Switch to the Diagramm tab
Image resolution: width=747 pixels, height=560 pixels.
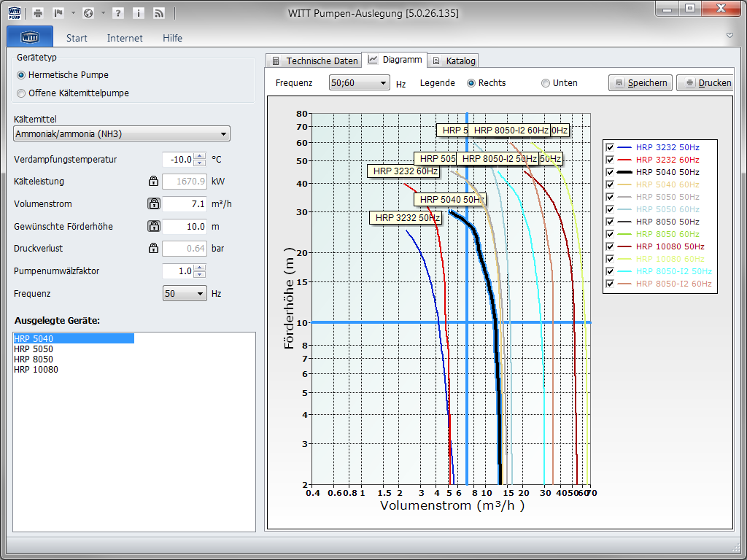pos(395,60)
